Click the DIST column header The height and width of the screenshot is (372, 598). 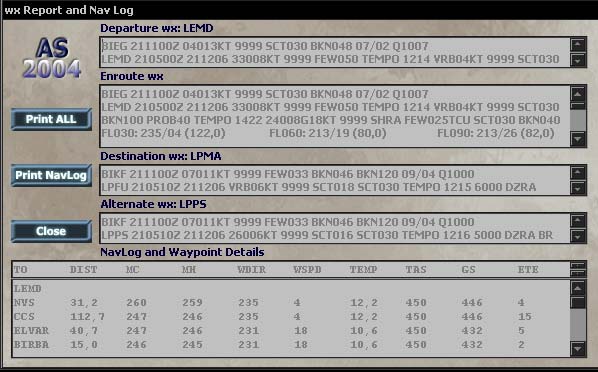pos(84,270)
